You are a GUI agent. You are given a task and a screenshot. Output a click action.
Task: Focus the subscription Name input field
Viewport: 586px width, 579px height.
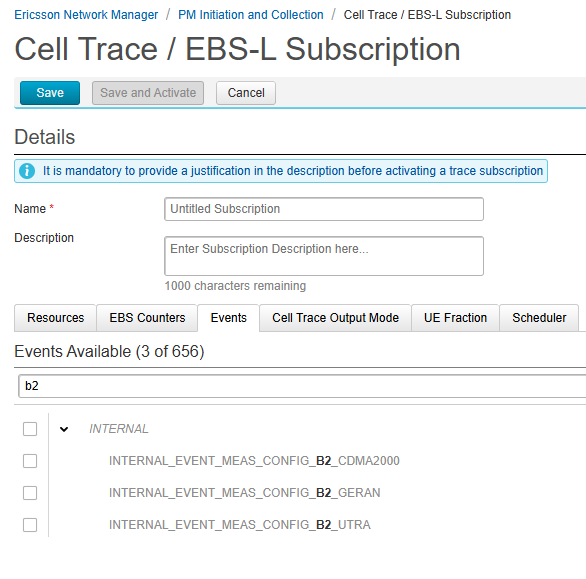(x=324, y=209)
